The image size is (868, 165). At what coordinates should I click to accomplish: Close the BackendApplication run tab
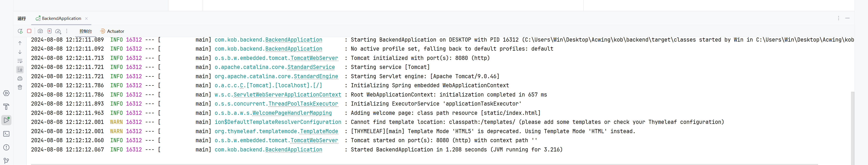pyautogui.click(x=86, y=19)
